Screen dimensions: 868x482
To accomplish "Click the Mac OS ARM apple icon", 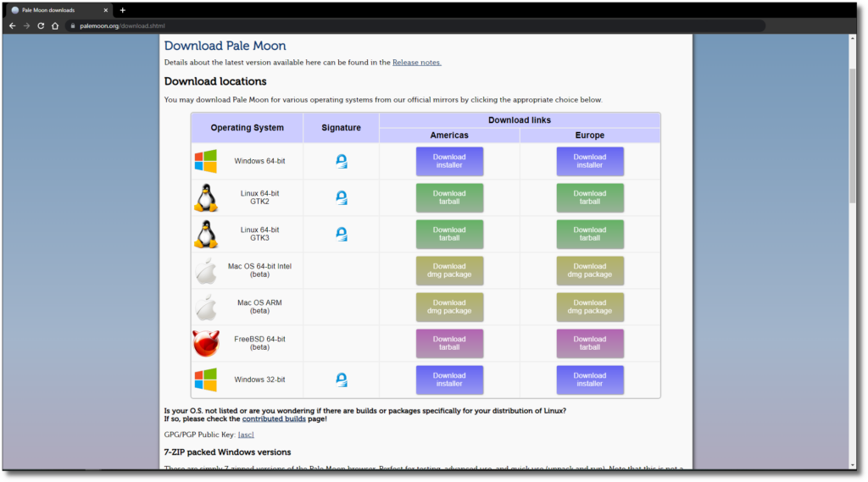I will click(x=206, y=307).
